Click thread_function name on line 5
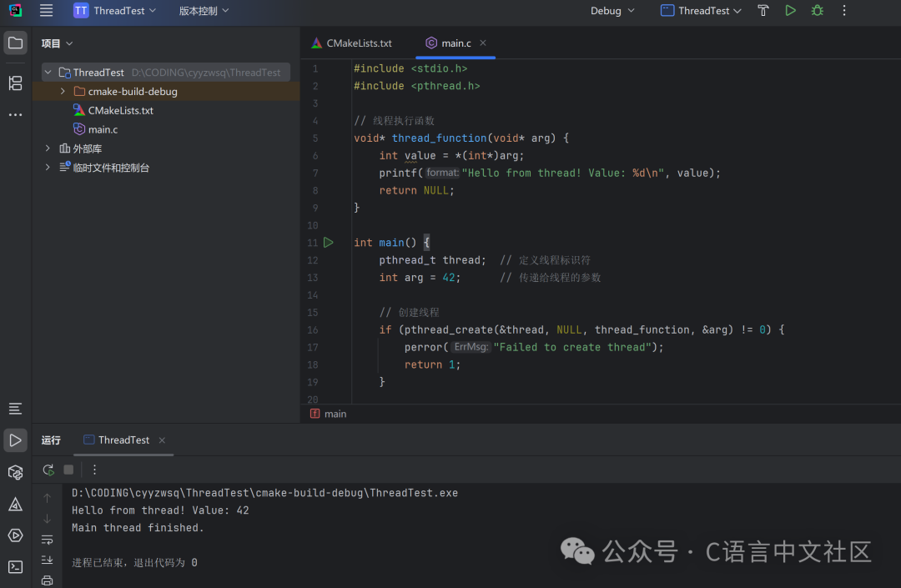901x588 pixels. pos(439,138)
